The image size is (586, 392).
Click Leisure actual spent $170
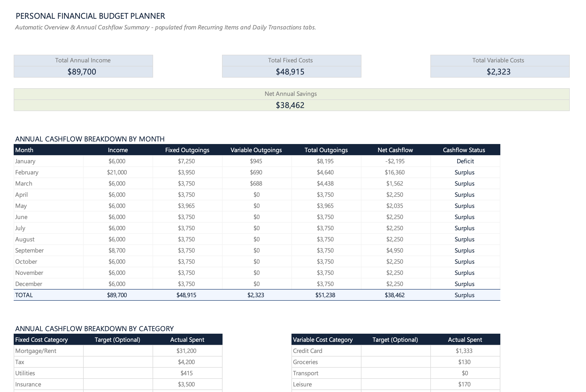465,384
